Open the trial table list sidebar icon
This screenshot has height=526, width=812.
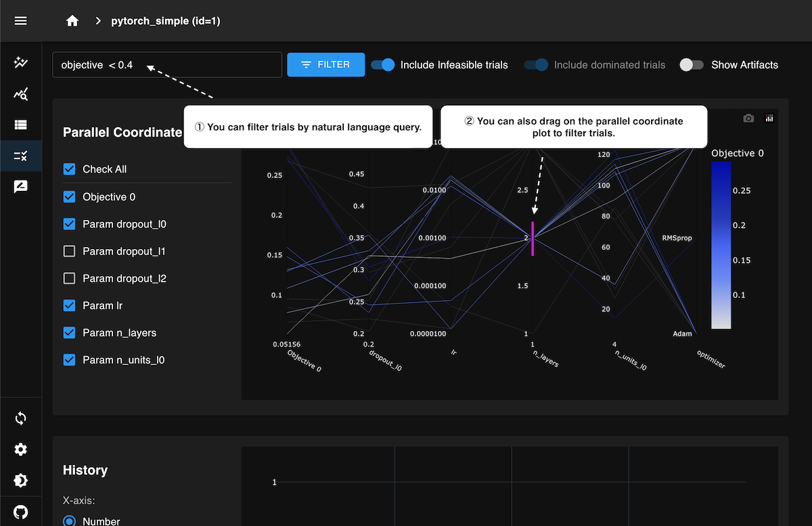pos(20,125)
